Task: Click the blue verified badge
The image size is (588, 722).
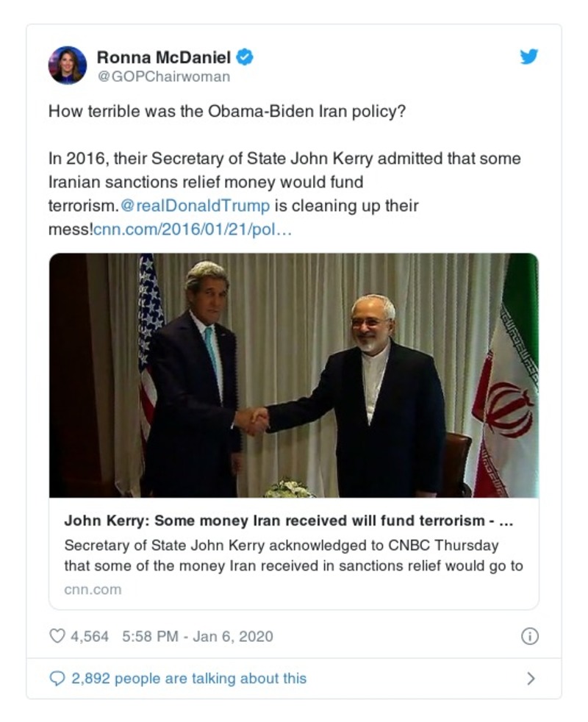Action: [x=245, y=57]
